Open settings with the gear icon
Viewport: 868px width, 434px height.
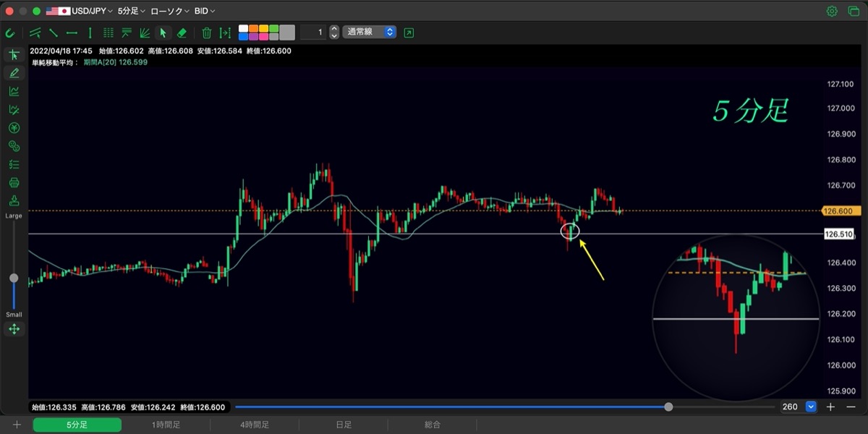coord(832,11)
